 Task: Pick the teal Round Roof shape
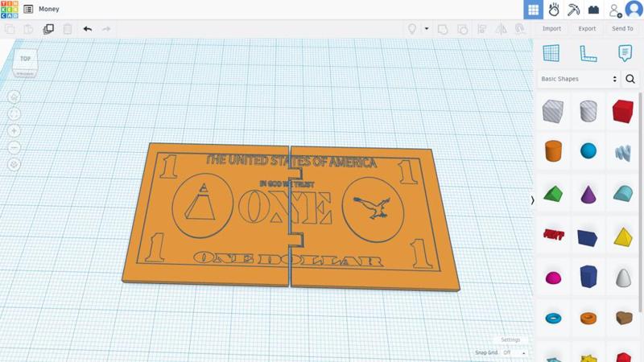point(623,193)
